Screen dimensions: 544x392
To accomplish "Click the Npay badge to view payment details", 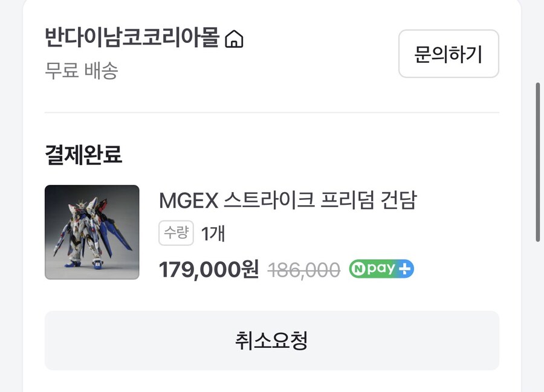I will [x=381, y=268].
